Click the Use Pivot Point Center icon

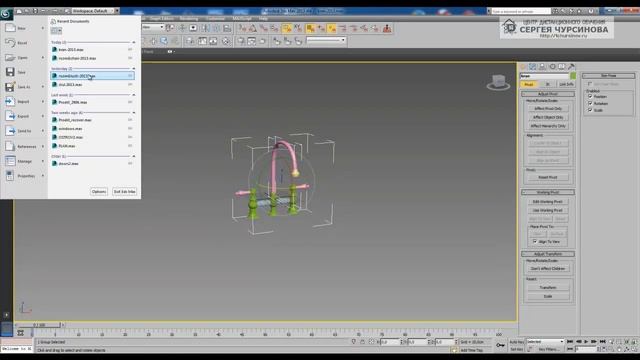coord(170,28)
